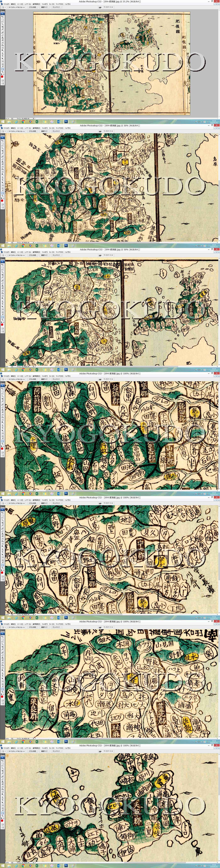The width and height of the screenshot is (220, 868).
Task: Toggle Quick Mask mode in the 25.2% window
Action: point(3,81)
